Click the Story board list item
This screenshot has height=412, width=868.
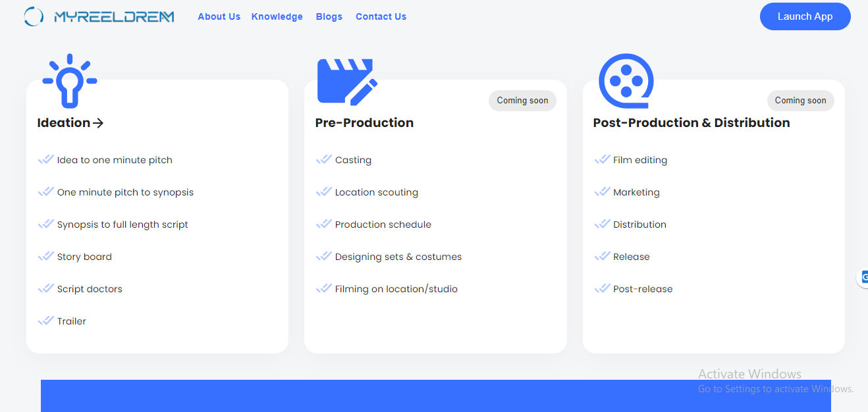(x=84, y=257)
